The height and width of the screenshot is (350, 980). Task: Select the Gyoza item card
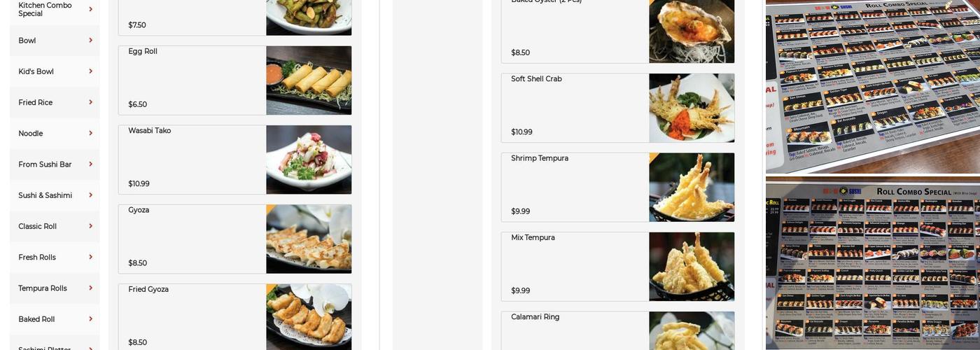pyautogui.click(x=235, y=239)
